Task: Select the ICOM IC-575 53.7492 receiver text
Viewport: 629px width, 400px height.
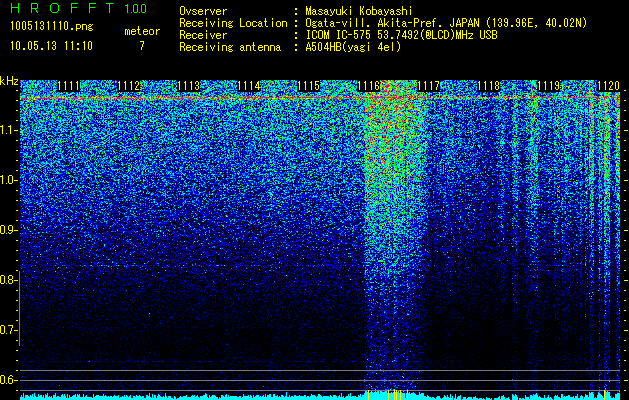Action: 401,35
